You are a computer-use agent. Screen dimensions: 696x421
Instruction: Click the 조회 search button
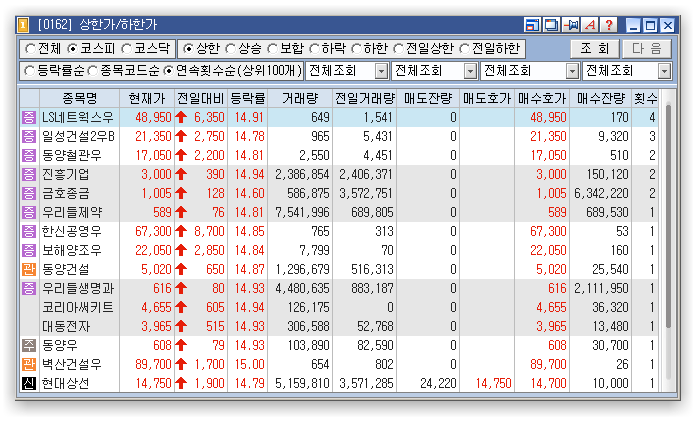coord(595,49)
